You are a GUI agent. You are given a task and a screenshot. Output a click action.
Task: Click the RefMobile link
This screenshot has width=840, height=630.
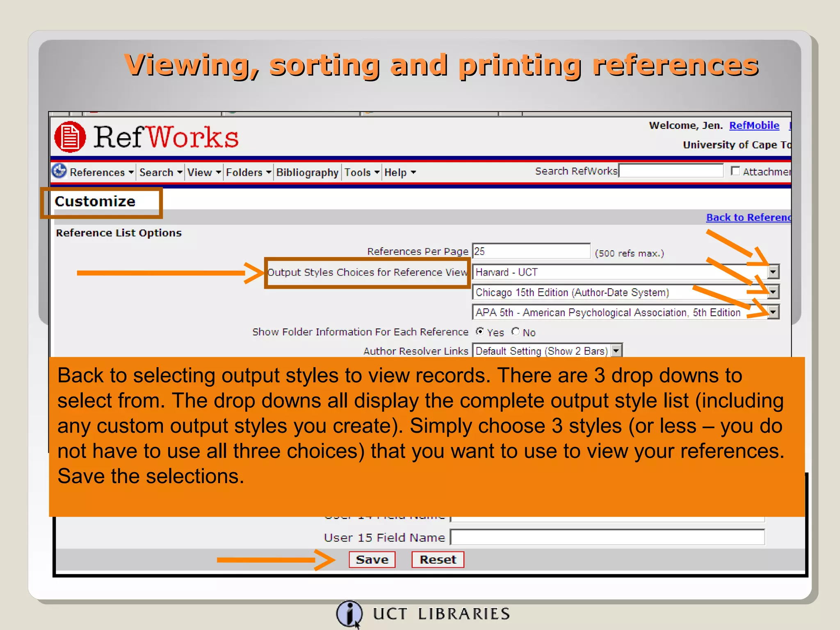tap(754, 126)
